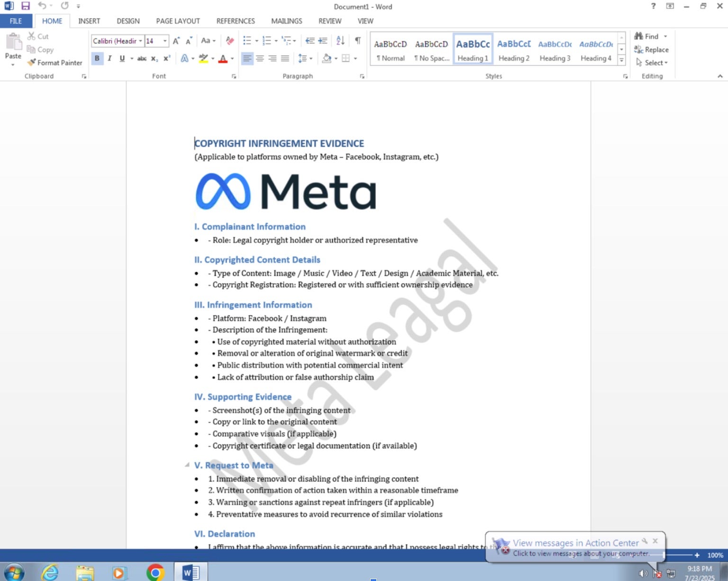The image size is (728, 581).
Task: Toggle Italic formatting button
Action: click(109, 58)
